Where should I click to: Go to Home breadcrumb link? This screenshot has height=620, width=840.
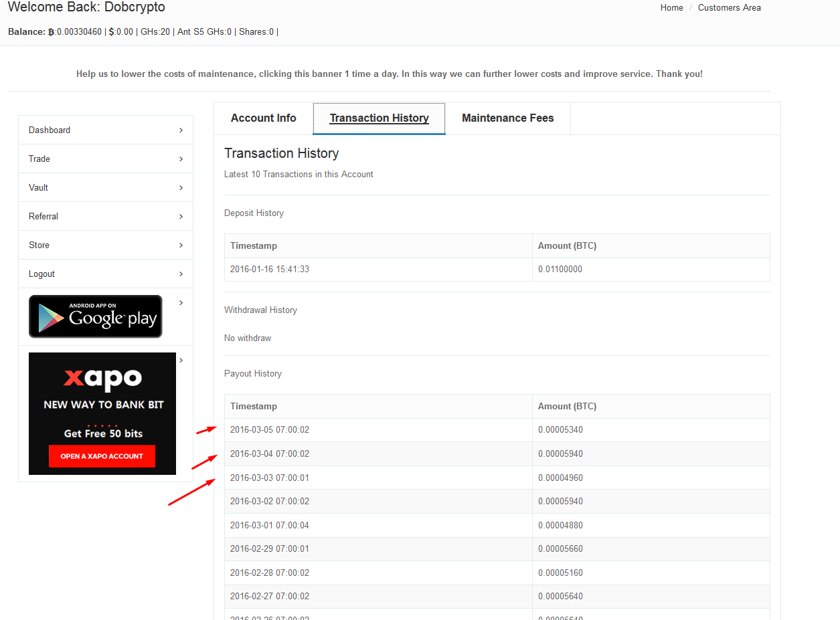pos(671,8)
